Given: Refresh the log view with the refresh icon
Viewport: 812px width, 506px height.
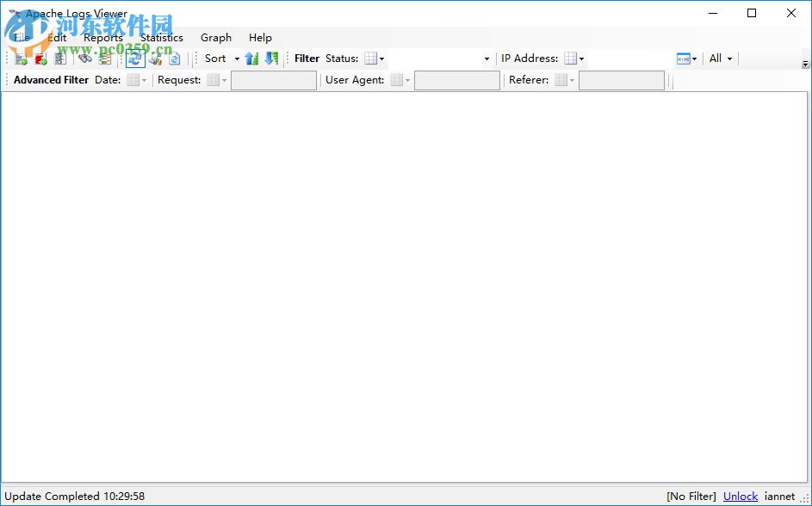Looking at the screenshot, I should tap(135, 59).
